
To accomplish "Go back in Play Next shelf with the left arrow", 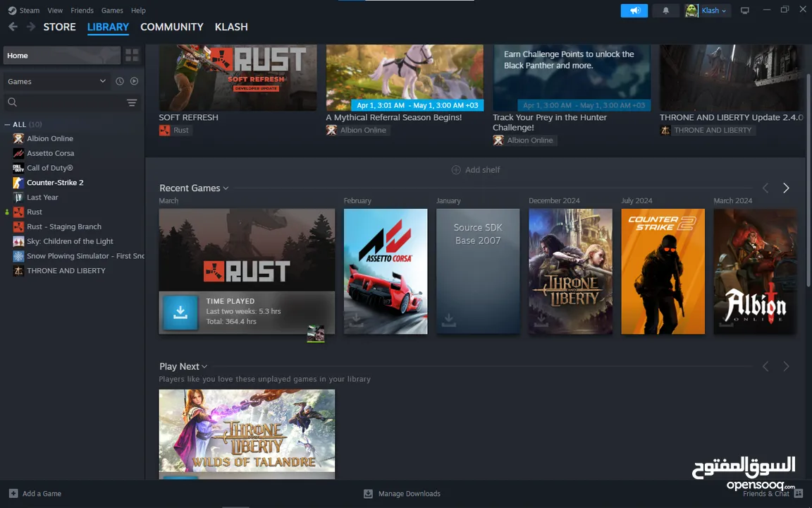I will [x=765, y=366].
